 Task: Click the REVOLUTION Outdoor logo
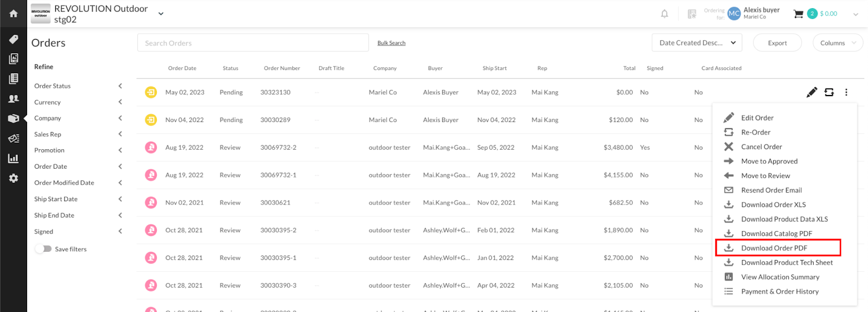41,14
